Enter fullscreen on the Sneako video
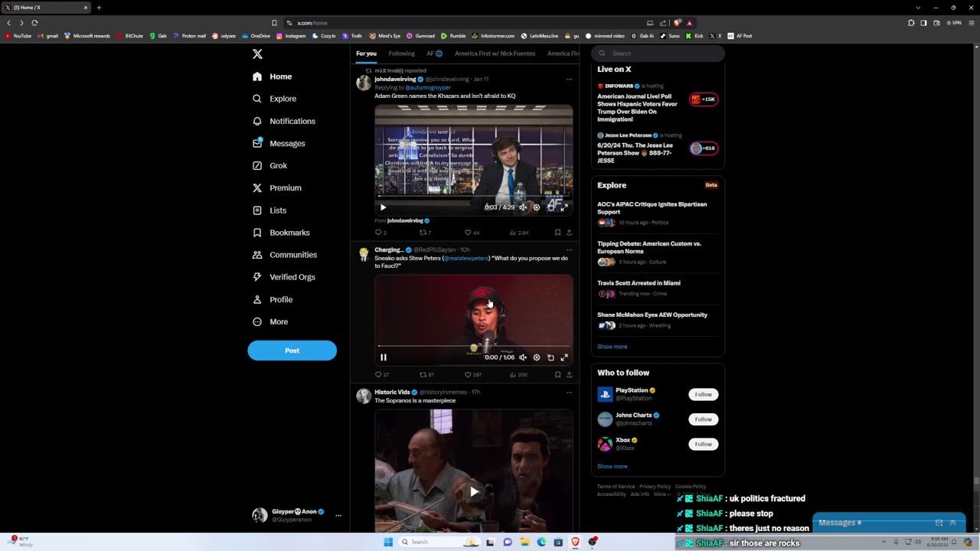 pos(564,357)
